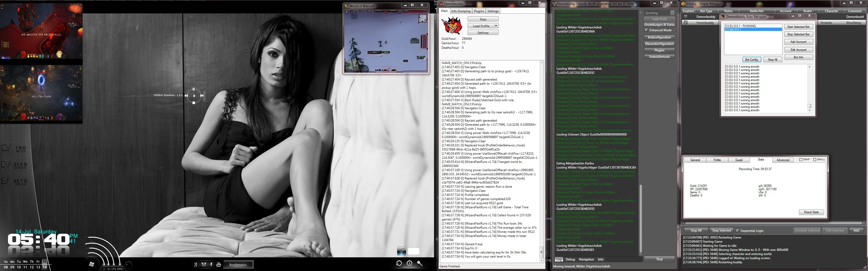Switch to Info Dumping tab in Demonbuddy
This screenshot has height=271, width=868.
[x=461, y=11]
